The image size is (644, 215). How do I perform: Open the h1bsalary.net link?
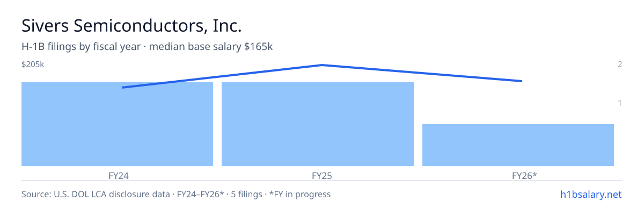tap(590, 194)
